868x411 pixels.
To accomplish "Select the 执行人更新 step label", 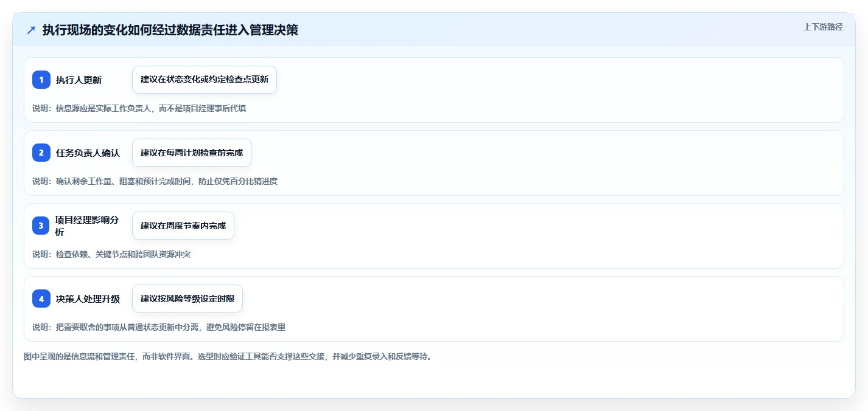I will pos(79,80).
